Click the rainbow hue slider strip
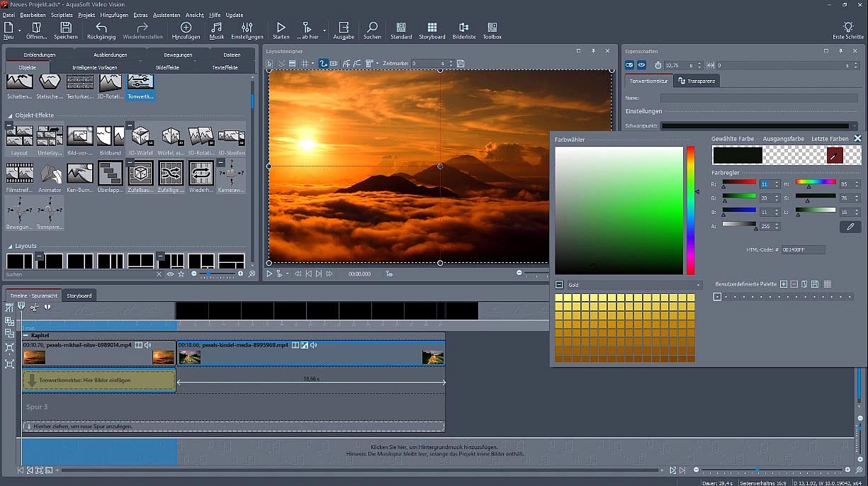The height and width of the screenshot is (486, 868). (689, 210)
